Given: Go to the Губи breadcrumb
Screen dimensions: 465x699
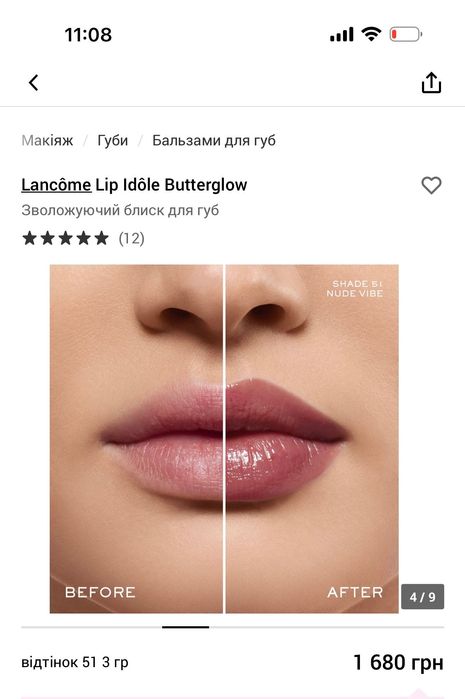Looking at the screenshot, I should 112,140.
